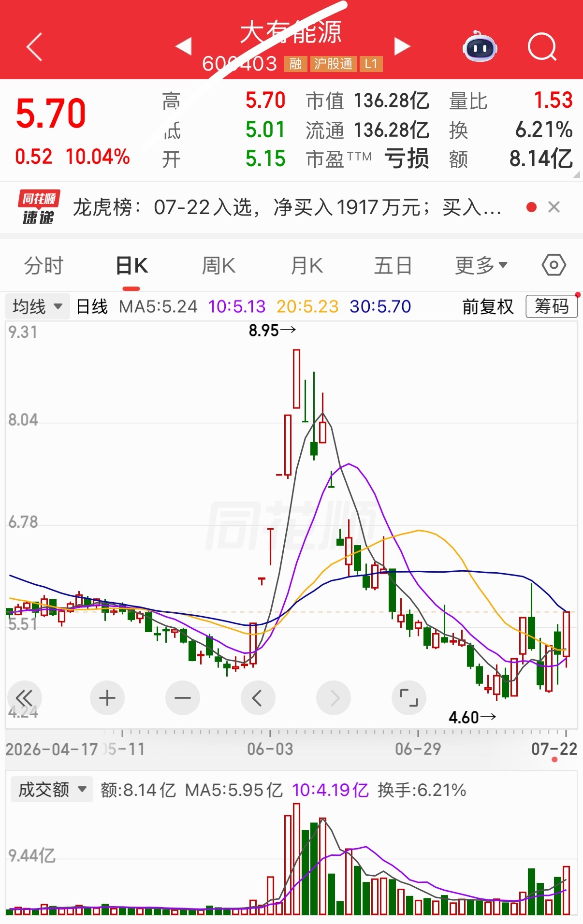
Task: Tap the stock name 大有能源
Action: (x=291, y=32)
